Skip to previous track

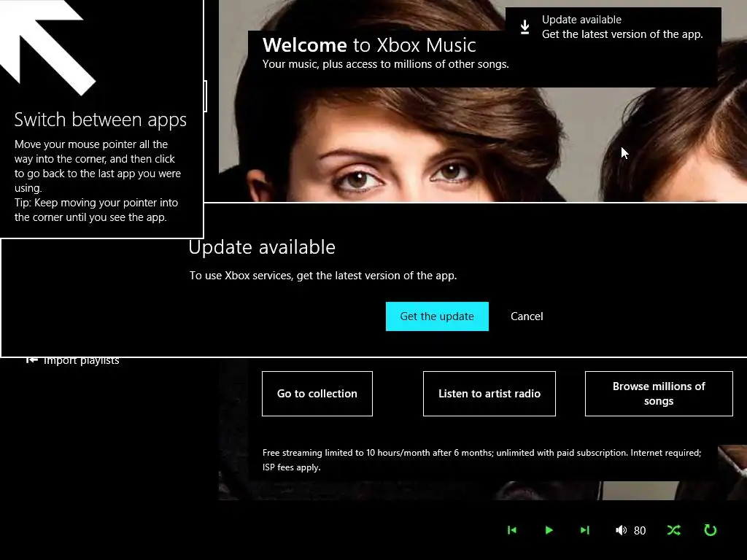[x=512, y=530]
